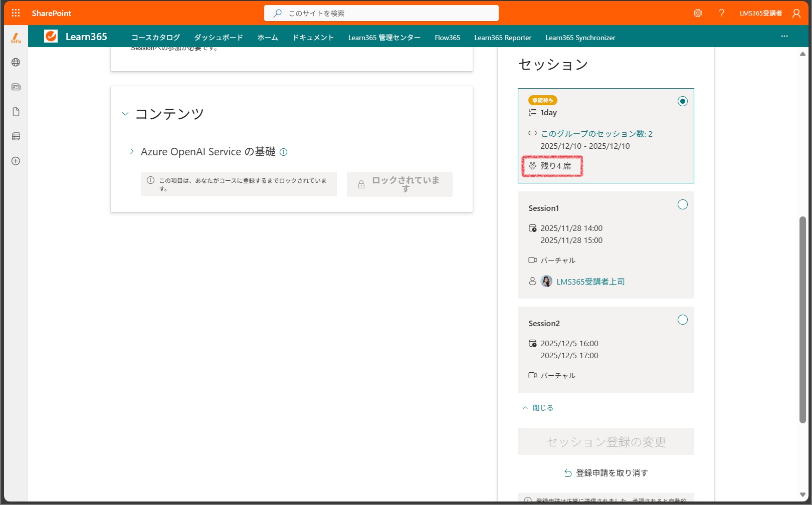Click the LMS365受講者上司 avatar thumbnail

(546, 281)
